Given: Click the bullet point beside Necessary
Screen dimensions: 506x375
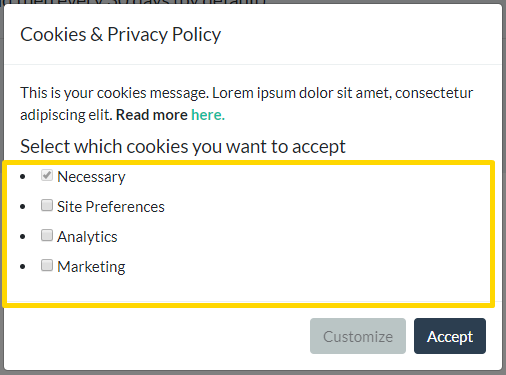Looking at the screenshot, I should pos(23,177).
